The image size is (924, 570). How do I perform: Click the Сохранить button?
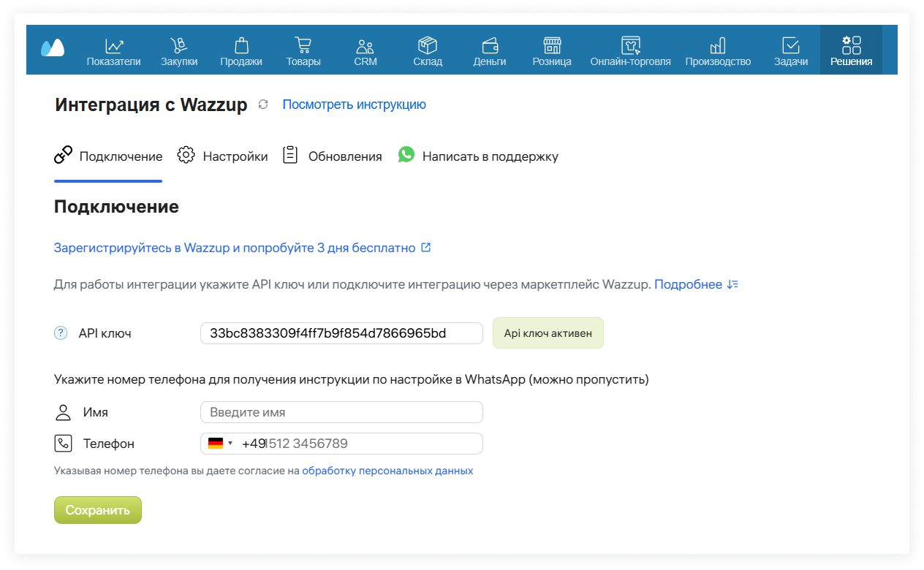point(98,510)
